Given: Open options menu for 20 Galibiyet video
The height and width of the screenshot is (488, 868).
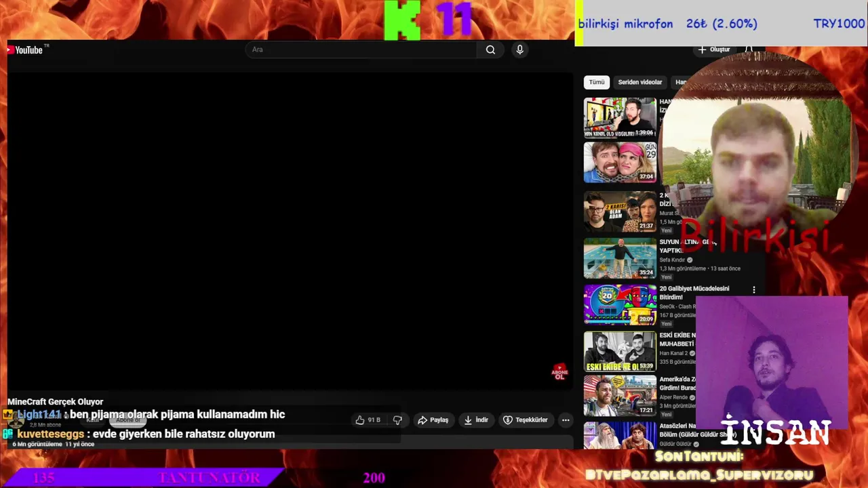Looking at the screenshot, I should pyautogui.click(x=753, y=290).
